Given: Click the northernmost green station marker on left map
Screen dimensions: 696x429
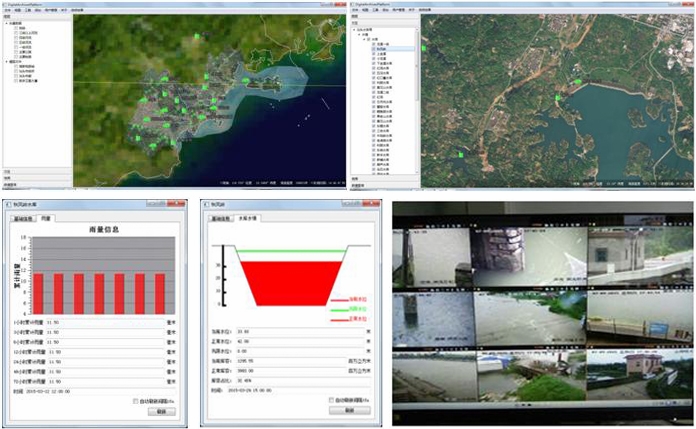Looking at the screenshot, I should 197,37.
